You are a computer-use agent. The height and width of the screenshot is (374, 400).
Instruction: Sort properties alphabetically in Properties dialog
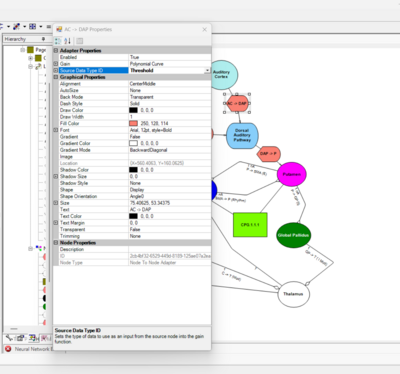pos(67,41)
